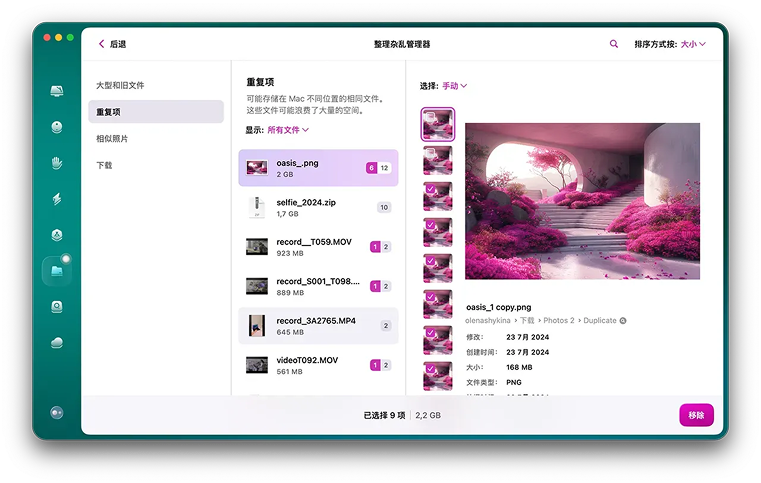Open the assistant icon at sidebar bottom

coord(57,413)
